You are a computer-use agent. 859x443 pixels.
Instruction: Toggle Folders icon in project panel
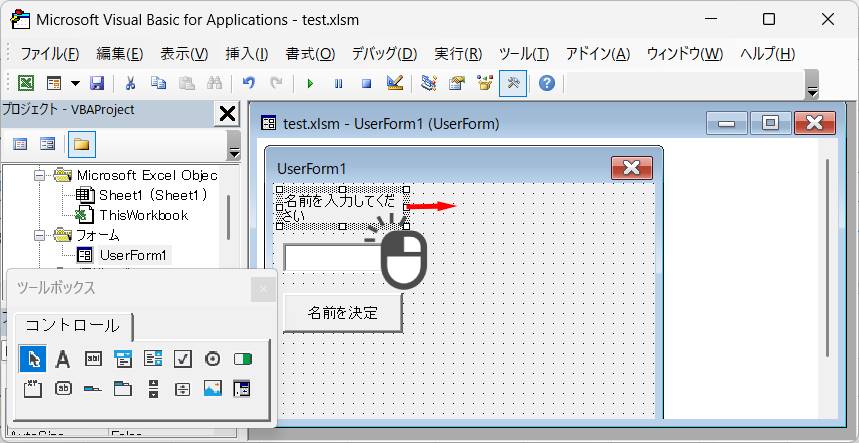[x=82, y=145]
